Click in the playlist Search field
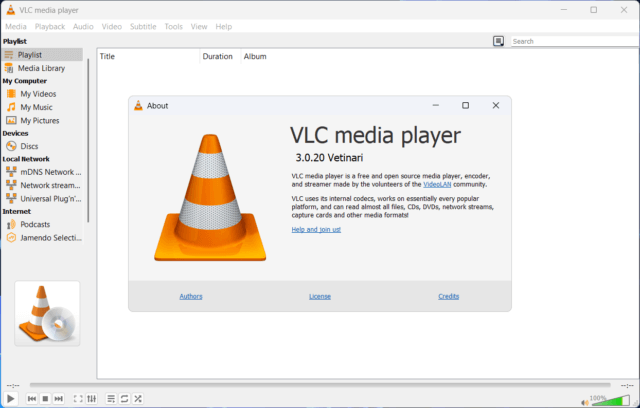This screenshot has height=408, width=640. pos(575,41)
